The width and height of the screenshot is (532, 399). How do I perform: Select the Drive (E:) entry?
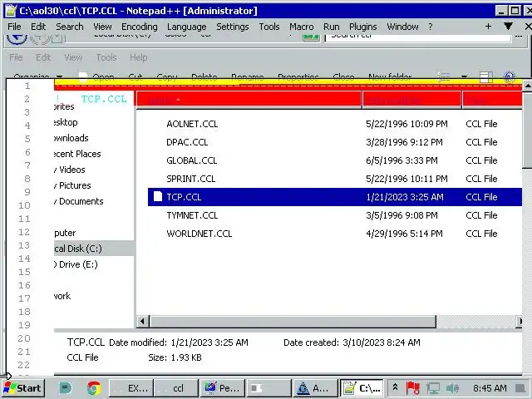tap(76, 264)
